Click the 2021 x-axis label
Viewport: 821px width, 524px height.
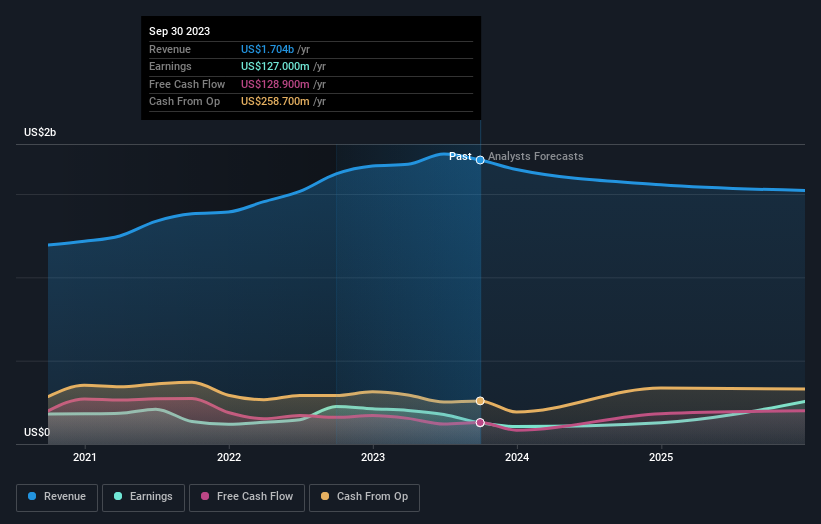tap(85, 458)
